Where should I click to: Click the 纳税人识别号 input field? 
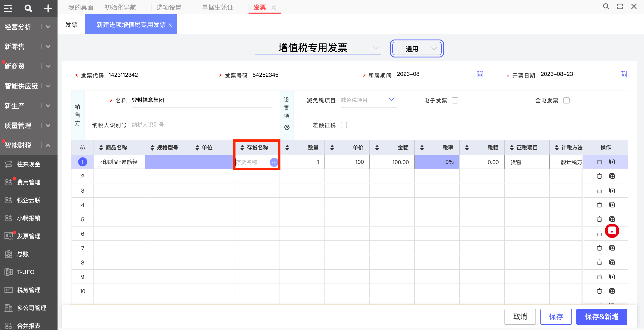tap(202, 125)
